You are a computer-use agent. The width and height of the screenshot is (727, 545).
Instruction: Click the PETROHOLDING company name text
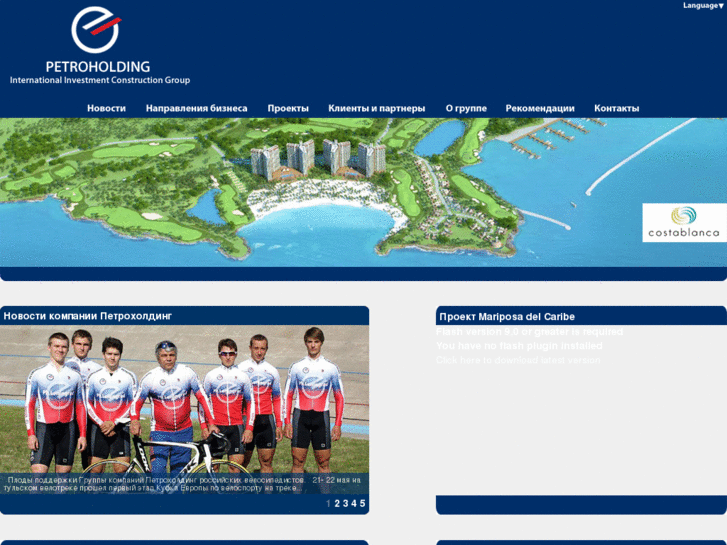coord(98,67)
